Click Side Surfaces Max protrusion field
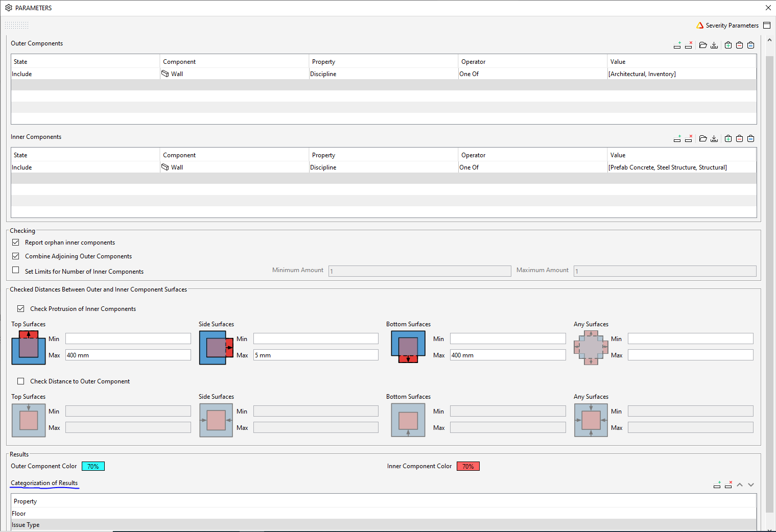Image resolution: width=776 pixels, height=532 pixels. tap(316, 355)
